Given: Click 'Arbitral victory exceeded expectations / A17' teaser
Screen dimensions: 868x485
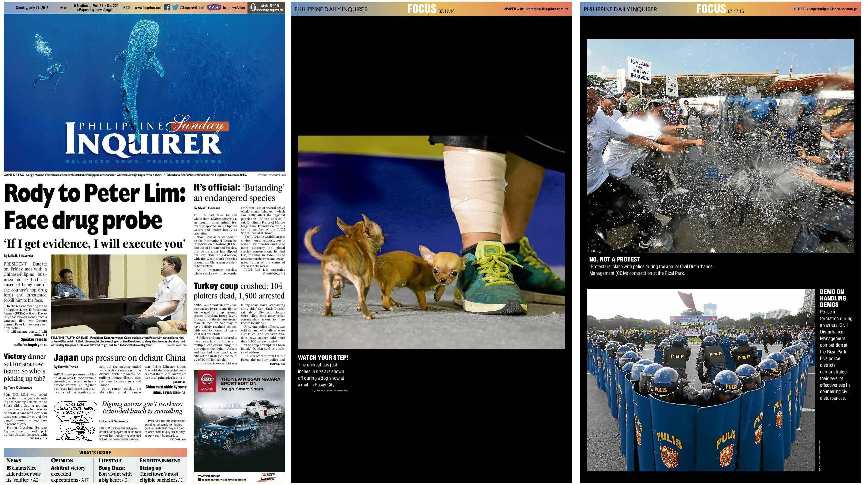Looking at the screenshot, I should point(70,474).
